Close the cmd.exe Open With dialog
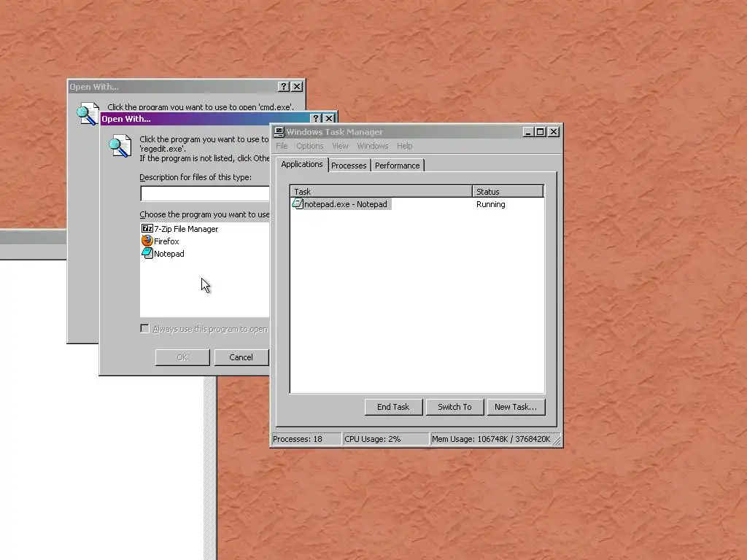Image resolution: width=747 pixels, height=560 pixels. tap(297, 86)
